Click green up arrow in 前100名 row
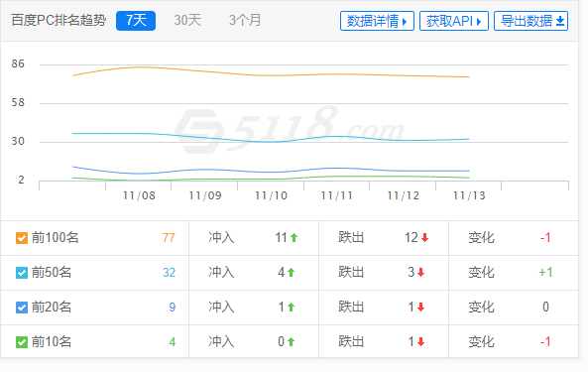Viewport: 588px width, 372px height. [x=294, y=237]
